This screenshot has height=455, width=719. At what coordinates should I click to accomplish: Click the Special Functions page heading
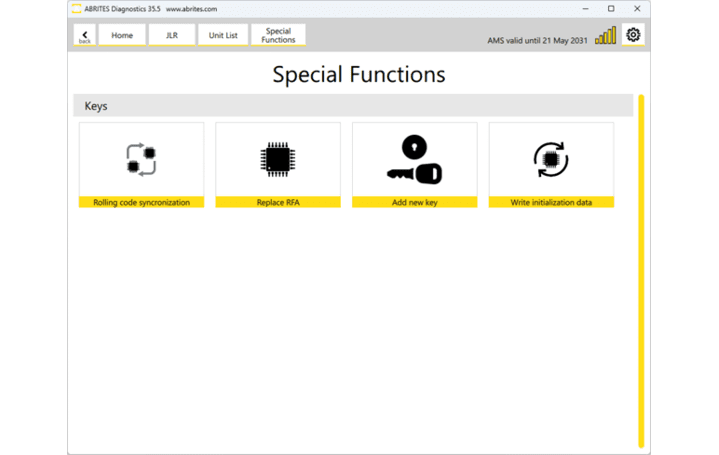coord(359,74)
